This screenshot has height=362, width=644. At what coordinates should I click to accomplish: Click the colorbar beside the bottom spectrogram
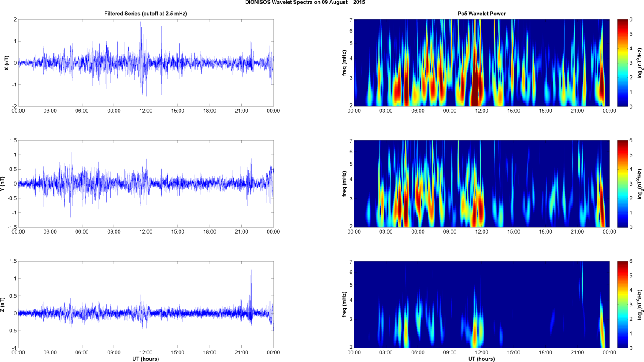tap(623, 305)
